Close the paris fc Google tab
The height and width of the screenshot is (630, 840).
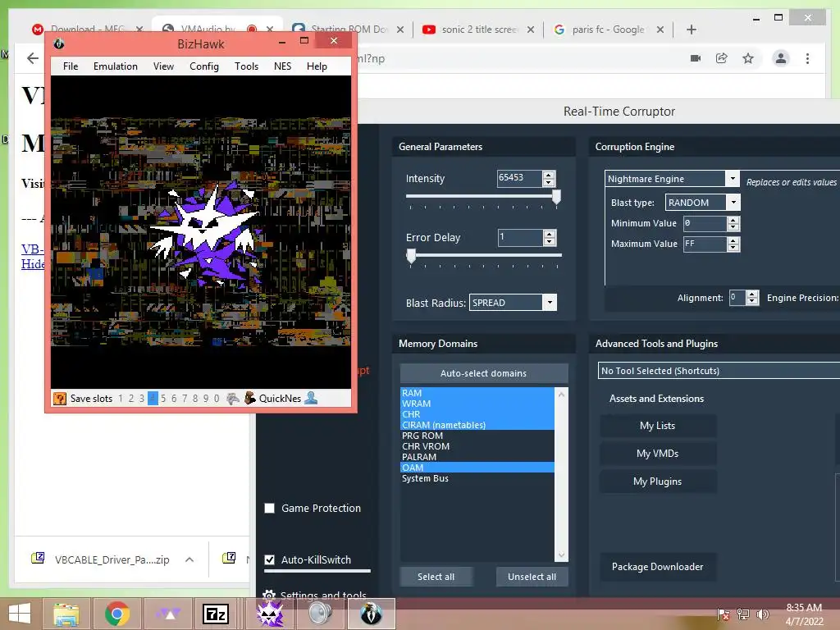660,30
